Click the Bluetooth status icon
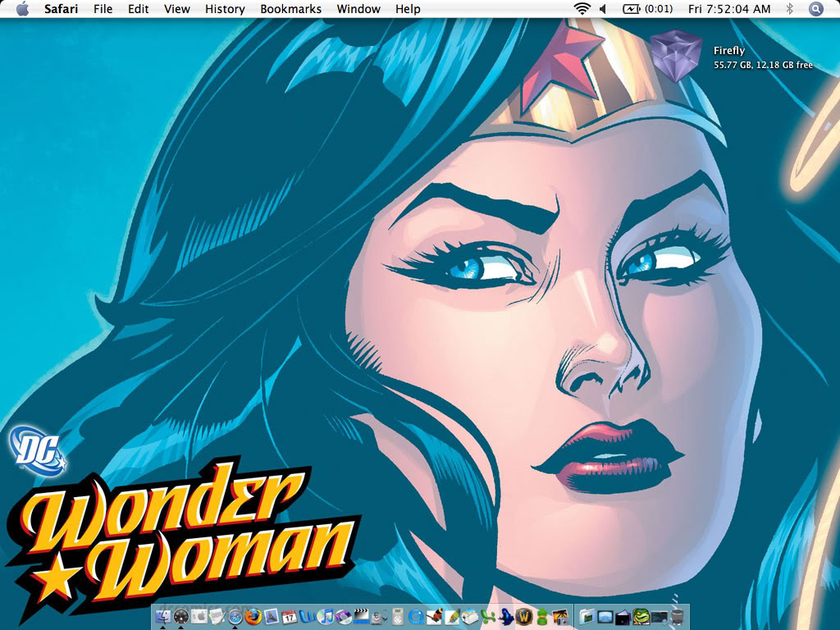 789,8
